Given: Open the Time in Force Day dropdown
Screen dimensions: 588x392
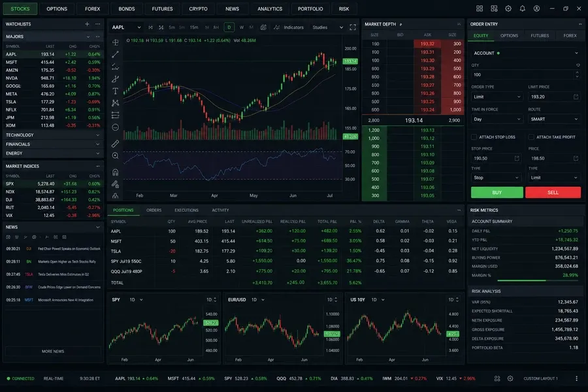Looking at the screenshot, I should [497, 120].
